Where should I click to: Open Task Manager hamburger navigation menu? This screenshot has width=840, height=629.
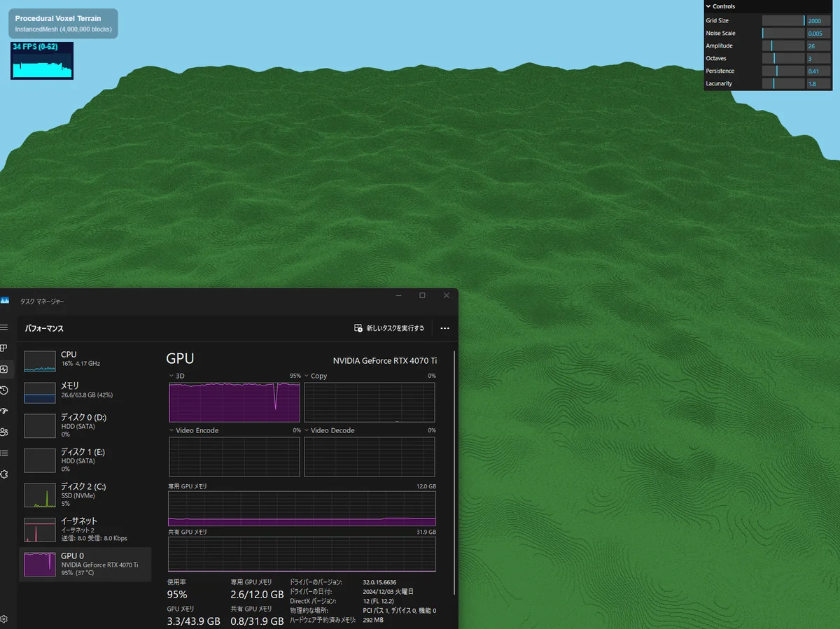pos(3,327)
